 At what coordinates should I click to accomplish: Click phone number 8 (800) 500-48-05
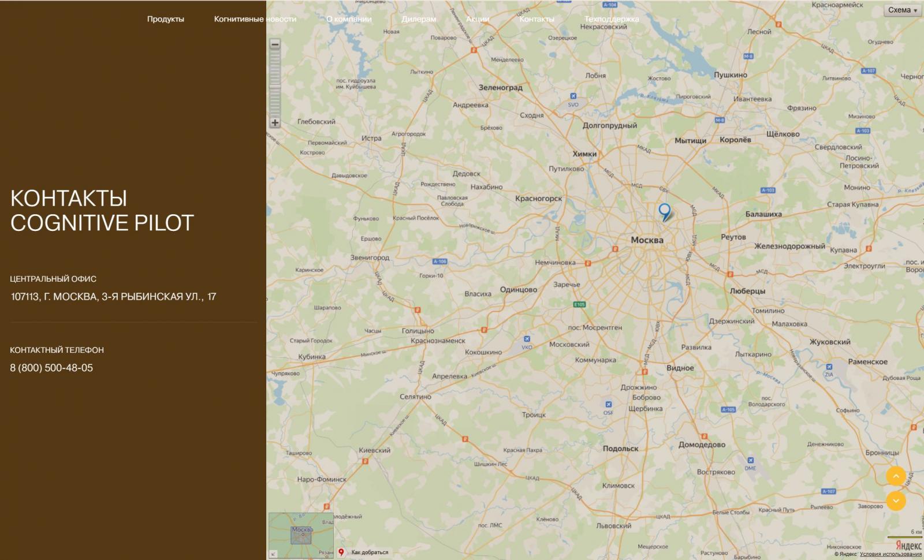coord(51,368)
